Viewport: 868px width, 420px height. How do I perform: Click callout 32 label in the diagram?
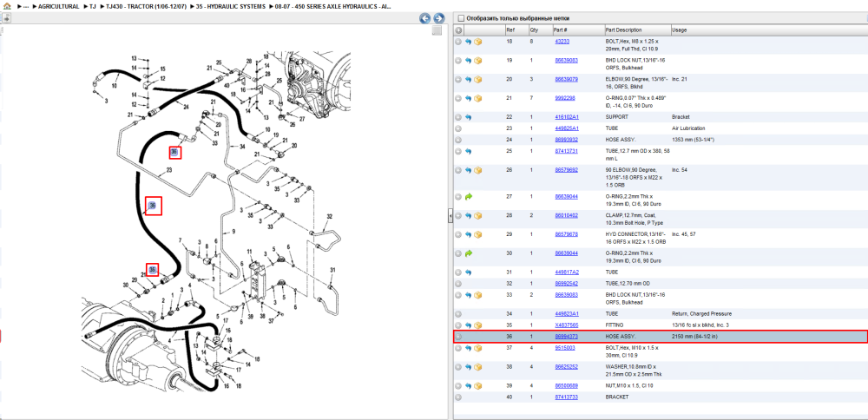click(x=329, y=216)
